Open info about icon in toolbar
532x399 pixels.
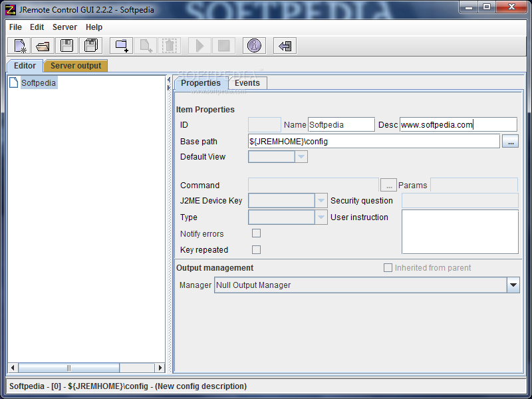254,45
